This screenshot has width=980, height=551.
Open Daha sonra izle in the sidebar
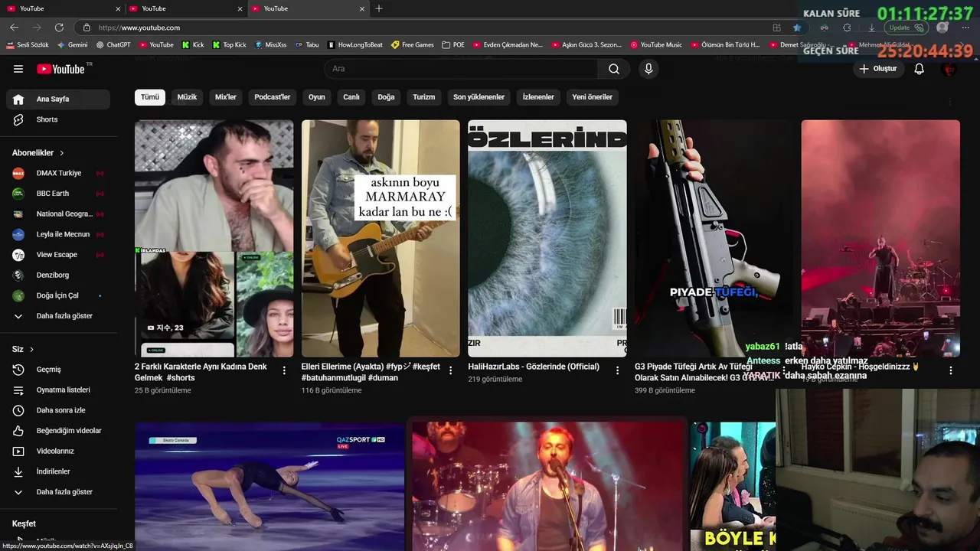click(x=58, y=410)
